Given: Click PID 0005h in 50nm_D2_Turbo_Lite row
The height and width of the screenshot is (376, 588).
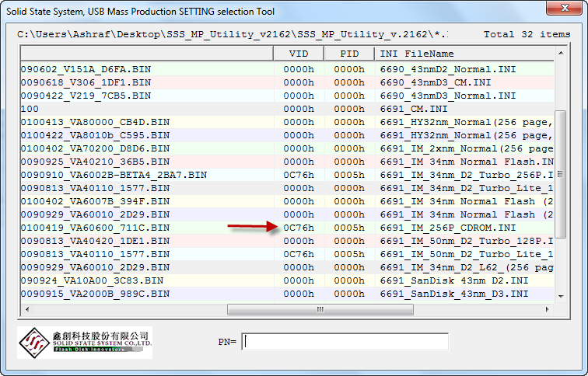Looking at the screenshot, I should click(x=349, y=254).
